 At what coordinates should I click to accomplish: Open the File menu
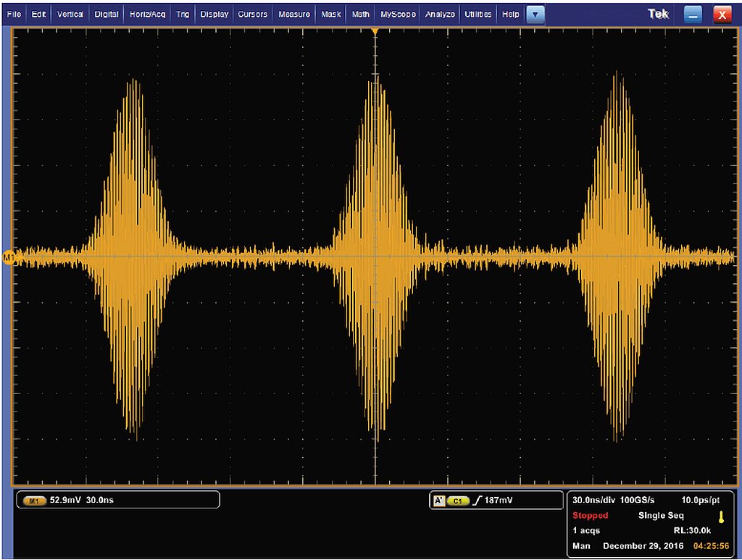coord(14,14)
